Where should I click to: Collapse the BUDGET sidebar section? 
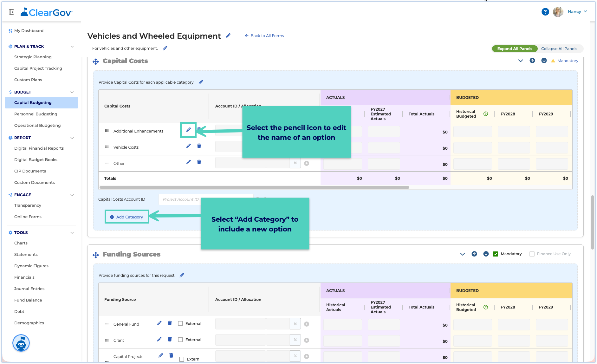pyautogui.click(x=72, y=92)
